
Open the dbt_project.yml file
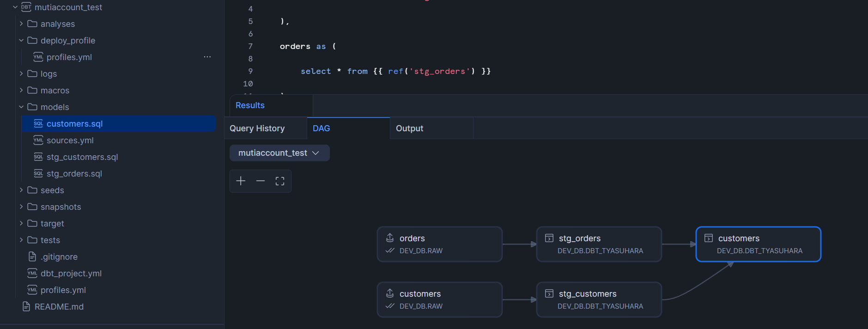point(71,274)
